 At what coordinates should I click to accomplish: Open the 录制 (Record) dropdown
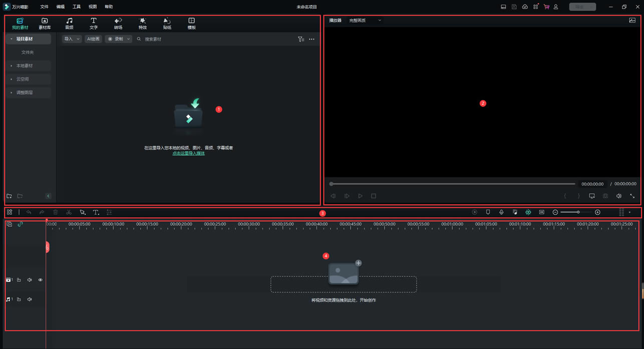tap(119, 39)
